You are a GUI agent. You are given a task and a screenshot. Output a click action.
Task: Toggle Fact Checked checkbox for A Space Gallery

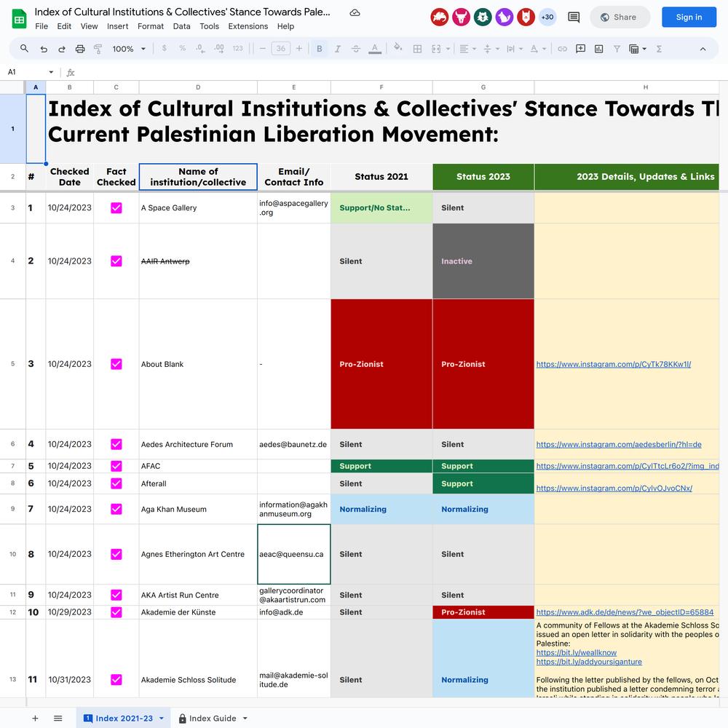pos(116,207)
